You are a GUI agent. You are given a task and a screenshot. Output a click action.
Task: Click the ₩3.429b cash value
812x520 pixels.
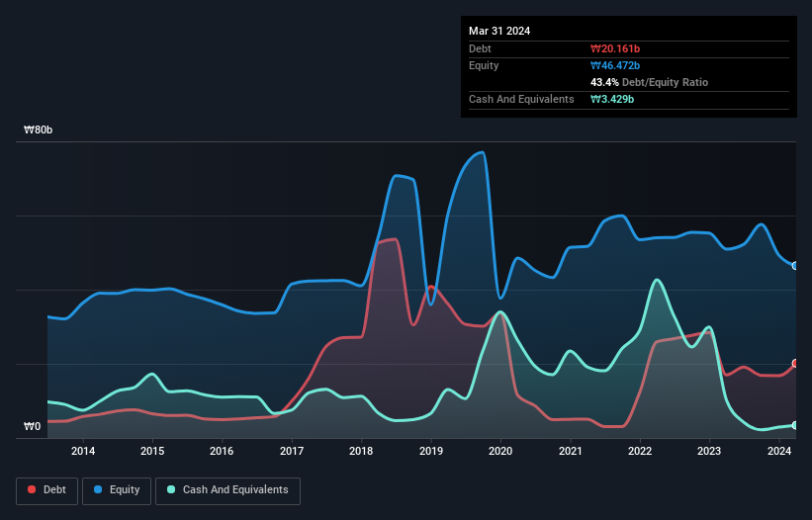pos(612,99)
